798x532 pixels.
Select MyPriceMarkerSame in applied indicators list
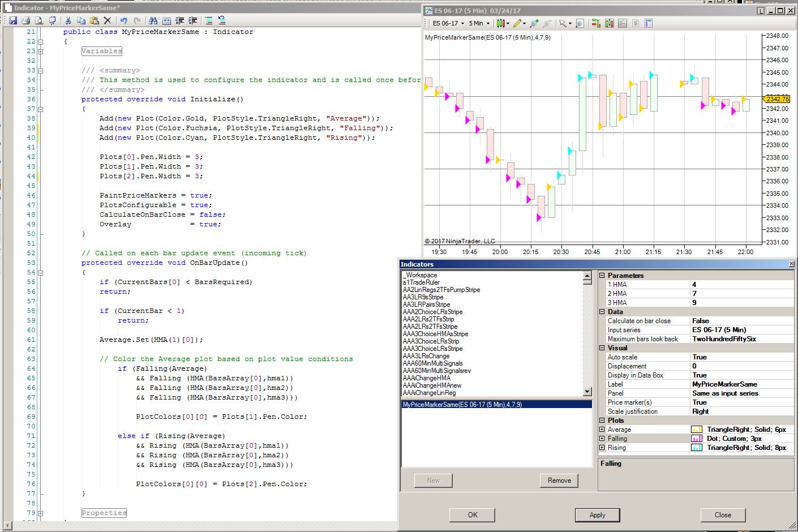462,405
